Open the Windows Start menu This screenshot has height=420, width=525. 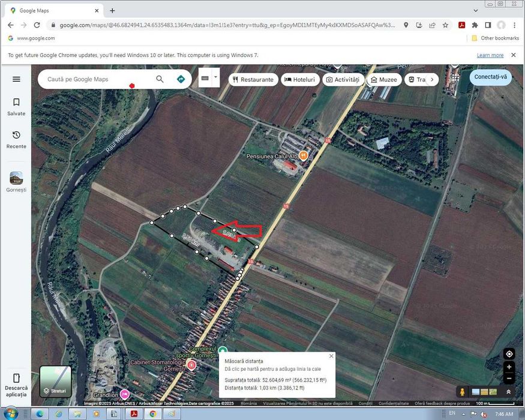[10, 414]
